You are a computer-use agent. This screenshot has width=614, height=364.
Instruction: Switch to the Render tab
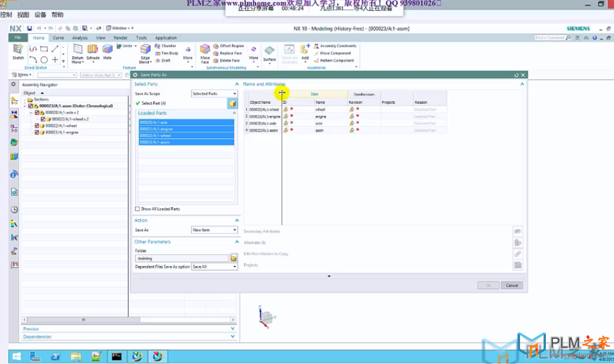click(120, 38)
